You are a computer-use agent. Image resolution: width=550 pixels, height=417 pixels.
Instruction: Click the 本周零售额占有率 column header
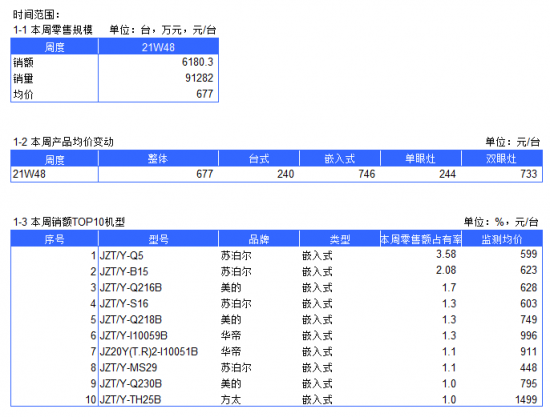coord(421,239)
